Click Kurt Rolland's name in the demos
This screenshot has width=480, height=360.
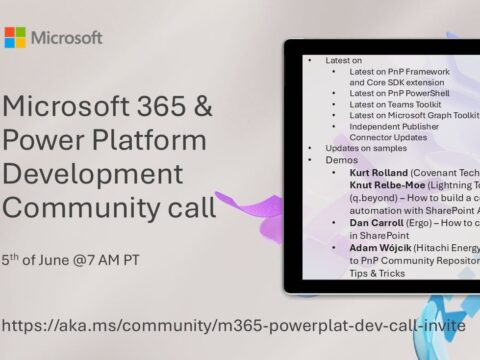[x=379, y=173]
